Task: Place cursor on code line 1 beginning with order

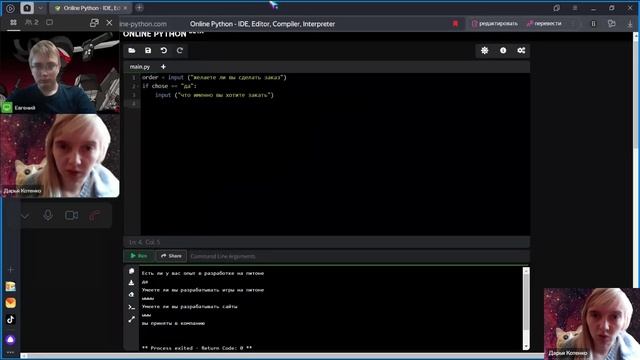Action: 214,78
